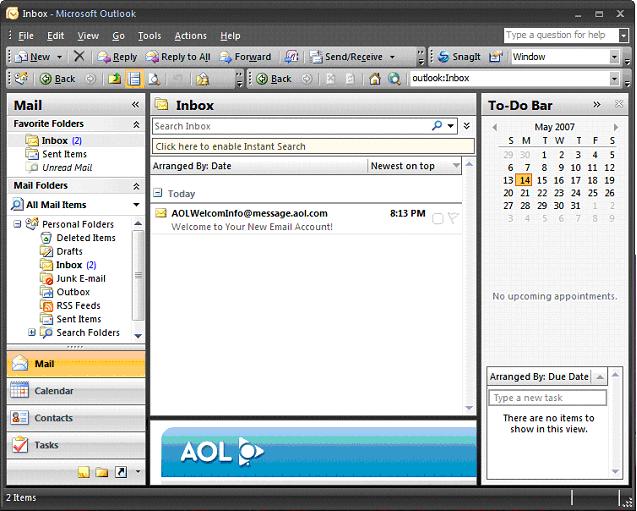Collapse the Mail navigation pane

pyautogui.click(x=135, y=105)
